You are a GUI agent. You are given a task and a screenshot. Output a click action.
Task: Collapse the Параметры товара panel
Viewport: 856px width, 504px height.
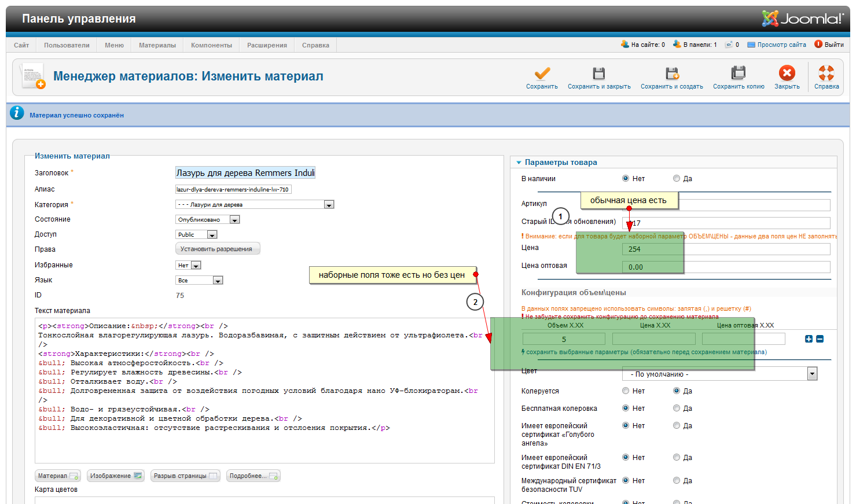point(519,163)
